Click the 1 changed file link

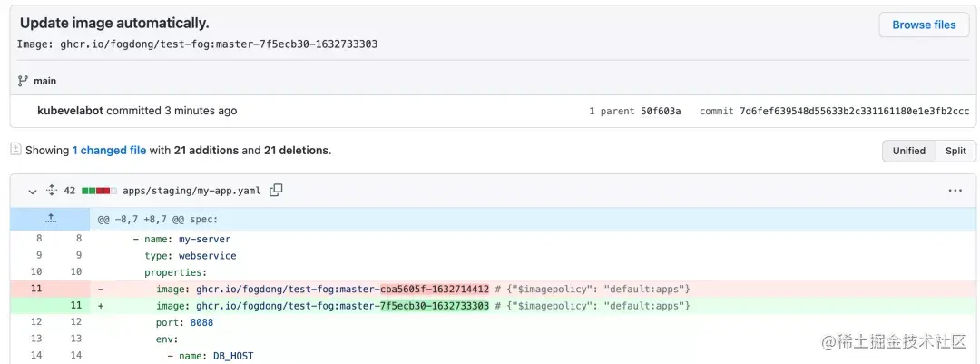click(109, 150)
